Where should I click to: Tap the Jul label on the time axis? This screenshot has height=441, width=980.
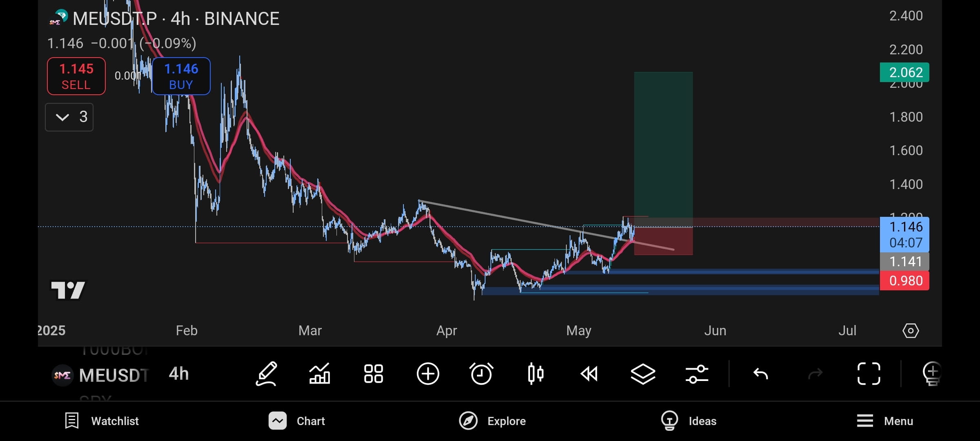847,330
